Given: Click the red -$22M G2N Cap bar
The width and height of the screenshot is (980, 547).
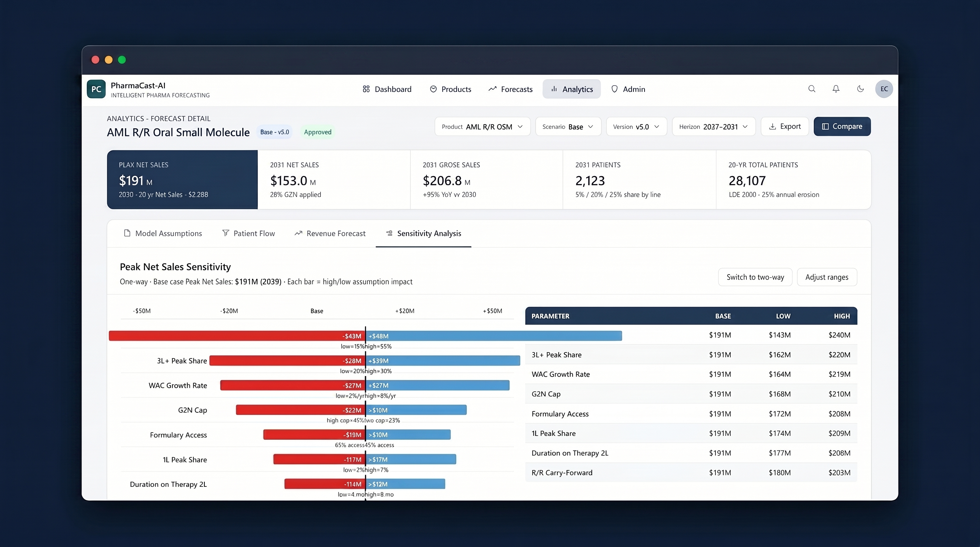Looking at the screenshot, I should [301, 410].
